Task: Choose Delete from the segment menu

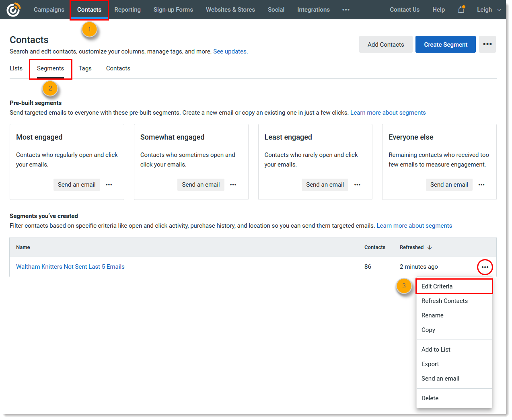Action: pos(430,398)
